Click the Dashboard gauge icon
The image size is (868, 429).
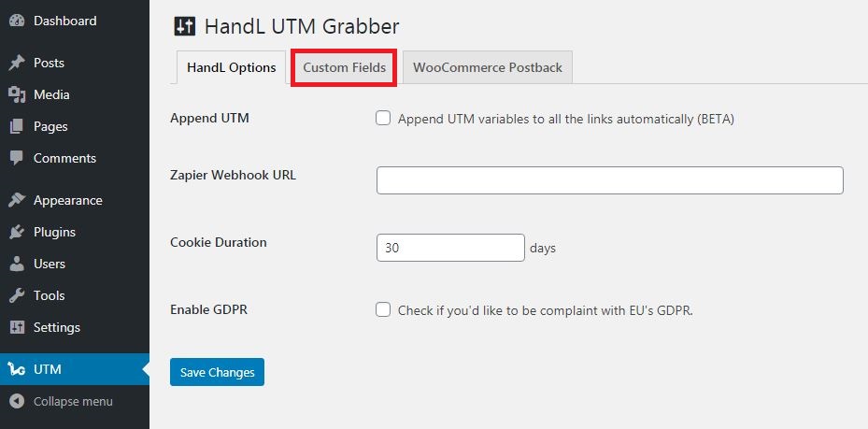click(x=16, y=21)
